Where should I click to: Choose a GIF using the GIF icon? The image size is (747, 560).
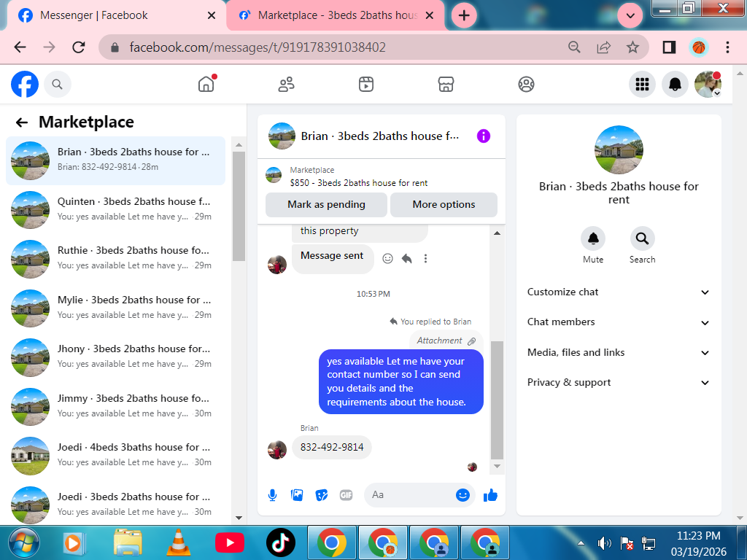tap(346, 495)
